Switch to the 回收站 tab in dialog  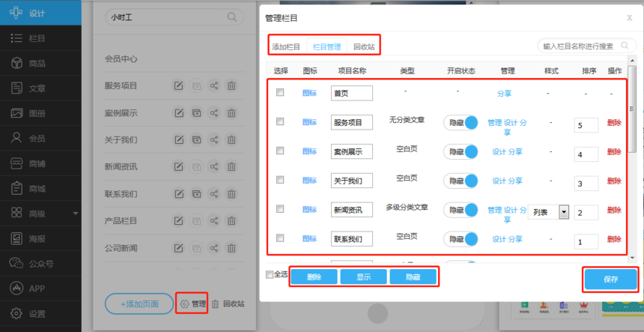click(x=364, y=47)
